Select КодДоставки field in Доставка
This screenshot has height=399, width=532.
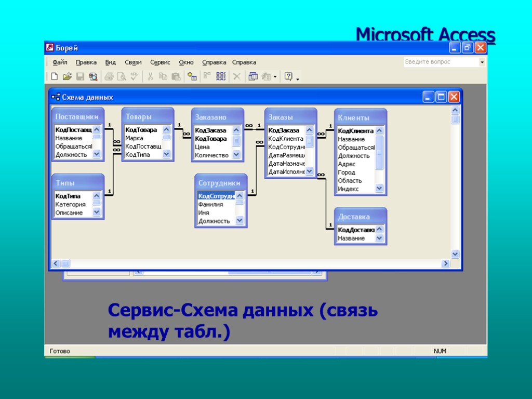click(356, 230)
